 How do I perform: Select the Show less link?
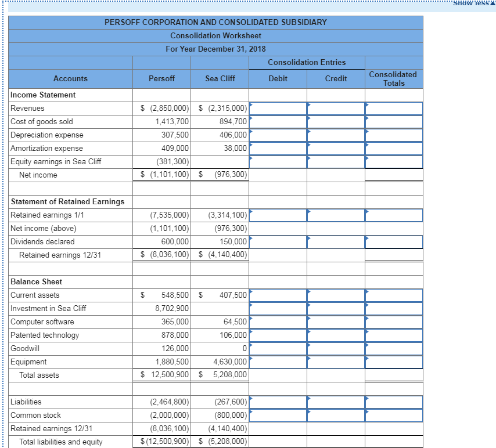pos(471,3)
